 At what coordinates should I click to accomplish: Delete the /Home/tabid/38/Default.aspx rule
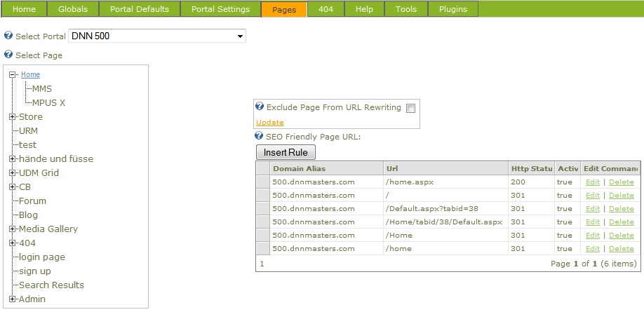[622, 222]
